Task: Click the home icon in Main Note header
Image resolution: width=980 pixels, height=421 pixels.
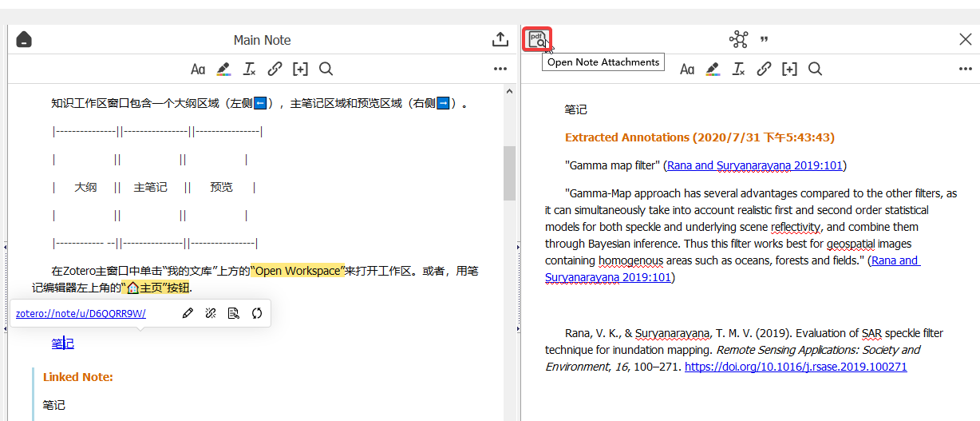Action: pyautogui.click(x=24, y=39)
